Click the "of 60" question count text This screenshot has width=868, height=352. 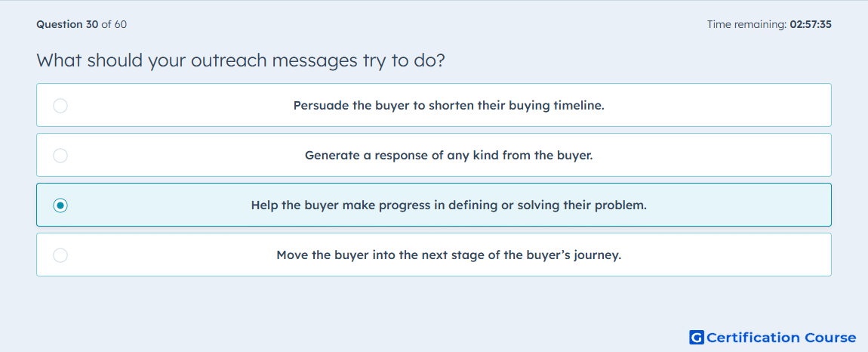click(114, 24)
